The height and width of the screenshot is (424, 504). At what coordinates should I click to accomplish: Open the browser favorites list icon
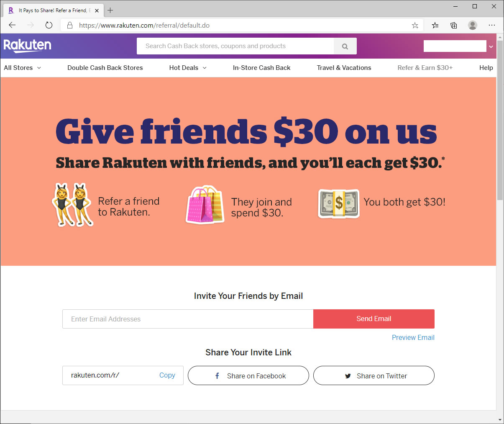click(435, 25)
